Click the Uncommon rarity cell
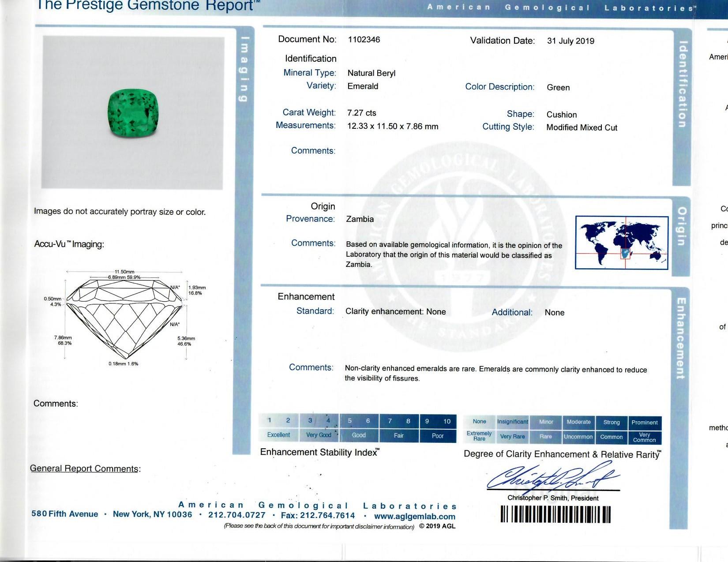Image resolution: width=728 pixels, height=562 pixels. pos(578,437)
